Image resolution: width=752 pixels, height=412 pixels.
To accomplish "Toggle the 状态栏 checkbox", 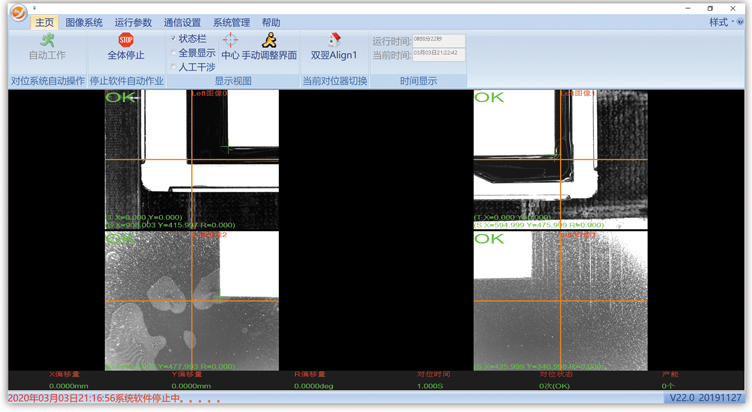I will tap(174, 39).
